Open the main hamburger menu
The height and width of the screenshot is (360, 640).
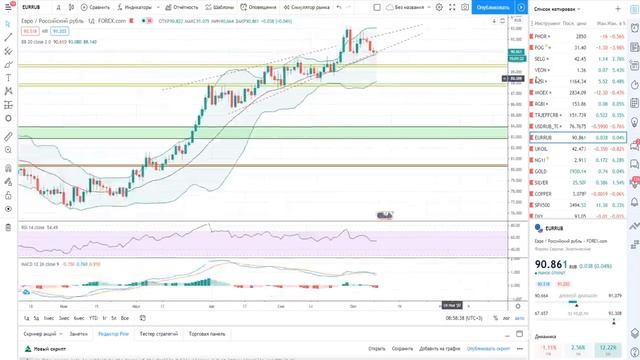click(x=8, y=7)
